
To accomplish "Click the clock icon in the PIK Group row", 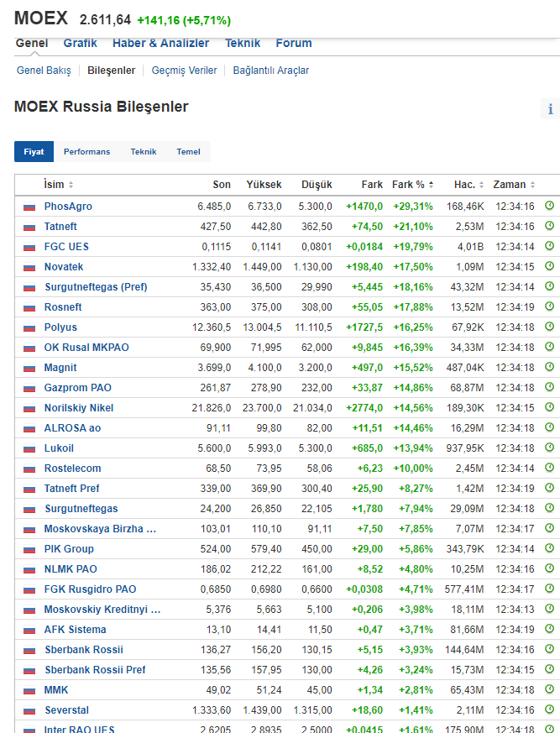I will (x=550, y=547).
